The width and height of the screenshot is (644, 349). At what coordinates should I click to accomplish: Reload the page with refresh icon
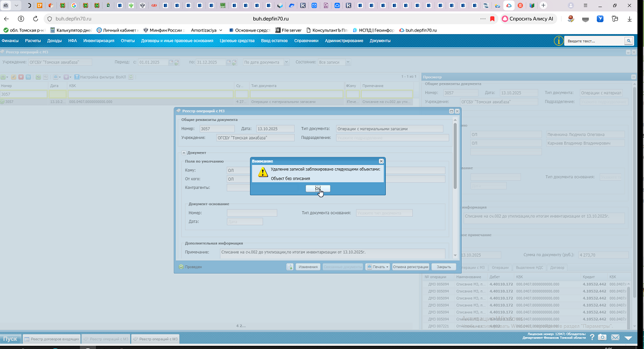[x=35, y=19]
